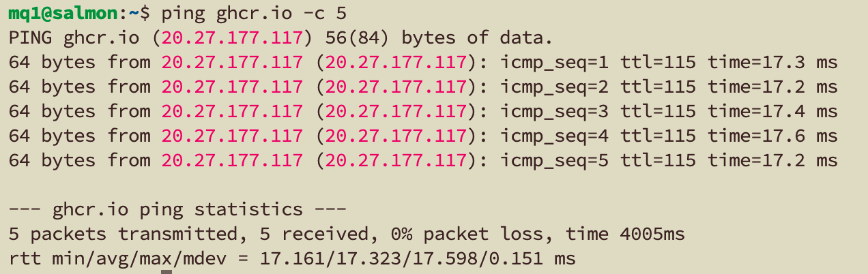Click ttl=115 on the icmp_seq=3 line
This screenshot has height=274, width=868.
[658, 111]
